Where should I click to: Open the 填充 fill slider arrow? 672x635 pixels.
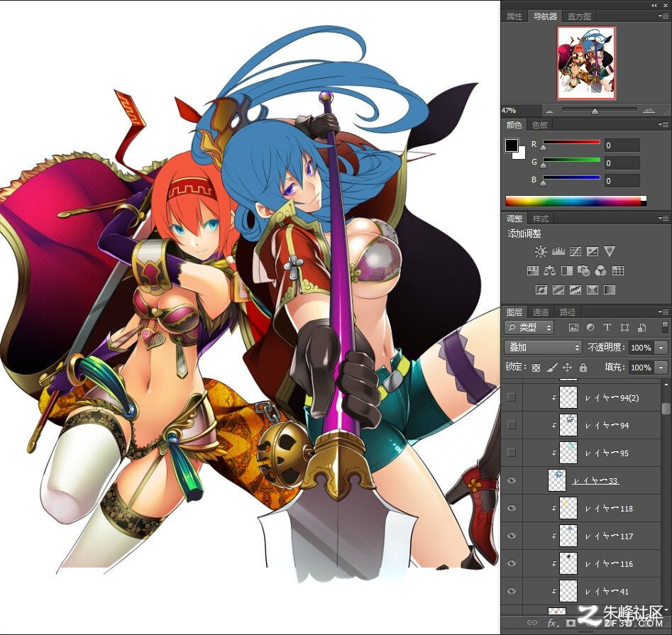tap(662, 368)
